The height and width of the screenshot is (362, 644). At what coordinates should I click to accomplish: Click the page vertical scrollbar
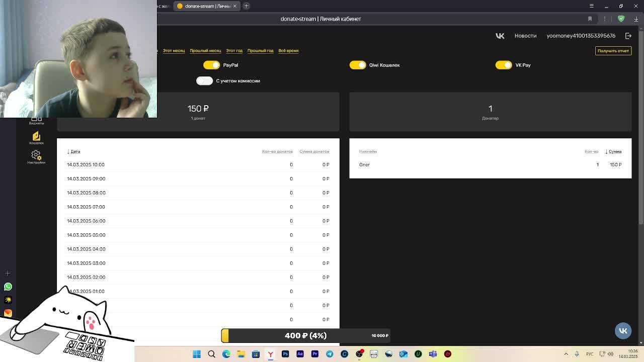pyautogui.click(x=641, y=126)
